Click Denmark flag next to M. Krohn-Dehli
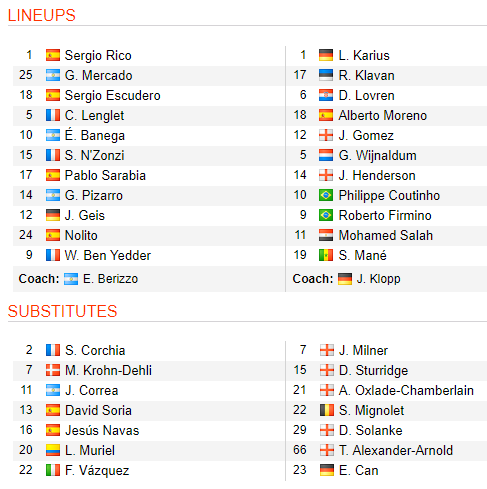The image size is (487, 489). pos(53,370)
